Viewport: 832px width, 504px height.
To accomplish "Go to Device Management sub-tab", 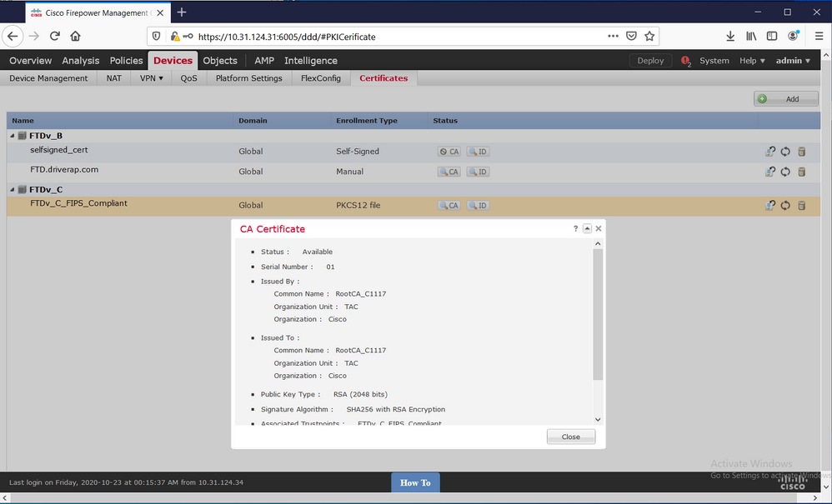I will pos(48,78).
